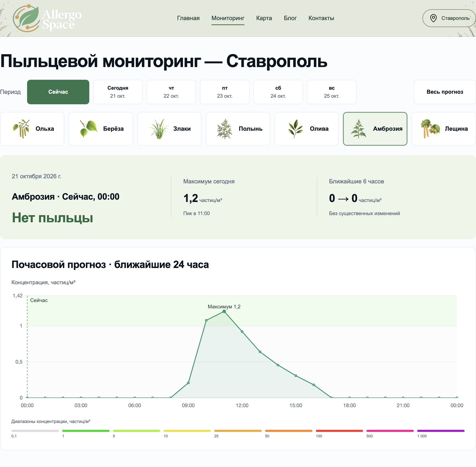Choose the Лещина allergen label
Screen dimensions: 476x467
[456, 129]
